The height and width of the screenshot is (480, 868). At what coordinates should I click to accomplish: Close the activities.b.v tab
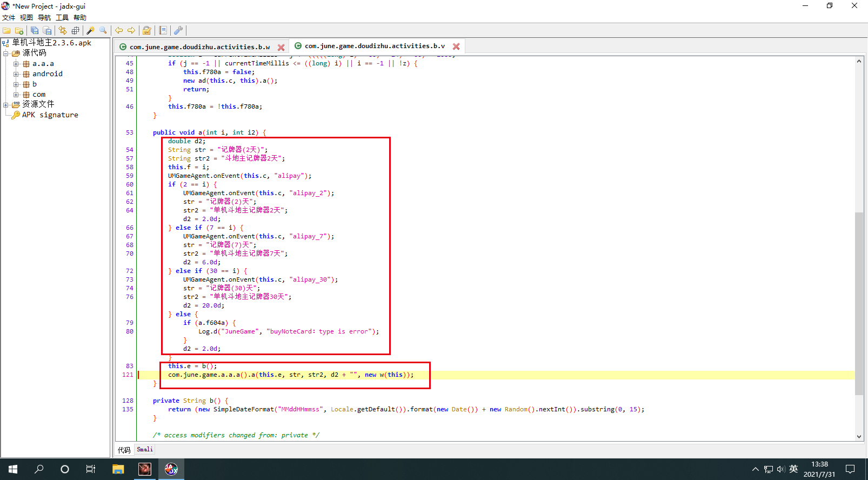pyautogui.click(x=456, y=46)
